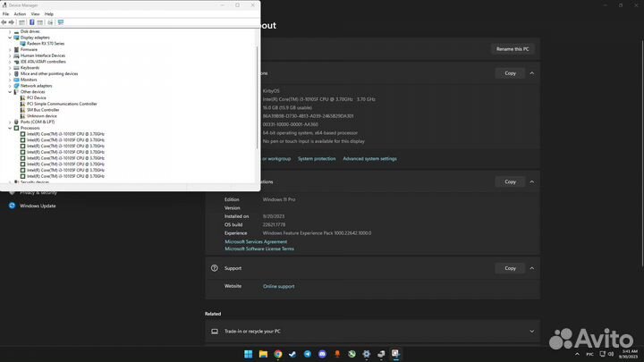This screenshot has width=644, height=362.
Task: Open Microsoft Software License Terms link
Action: coord(259,248)
